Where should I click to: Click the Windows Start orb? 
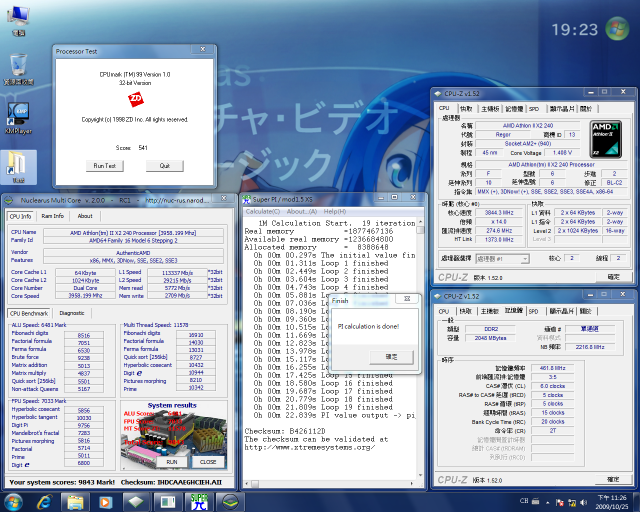click(15, 499)
